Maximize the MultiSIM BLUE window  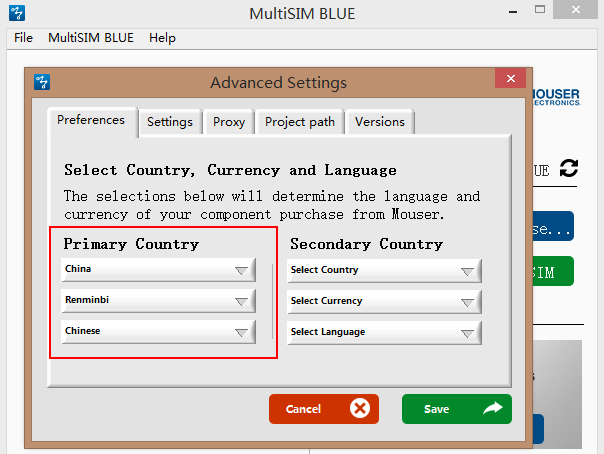[x=540, y=10]
